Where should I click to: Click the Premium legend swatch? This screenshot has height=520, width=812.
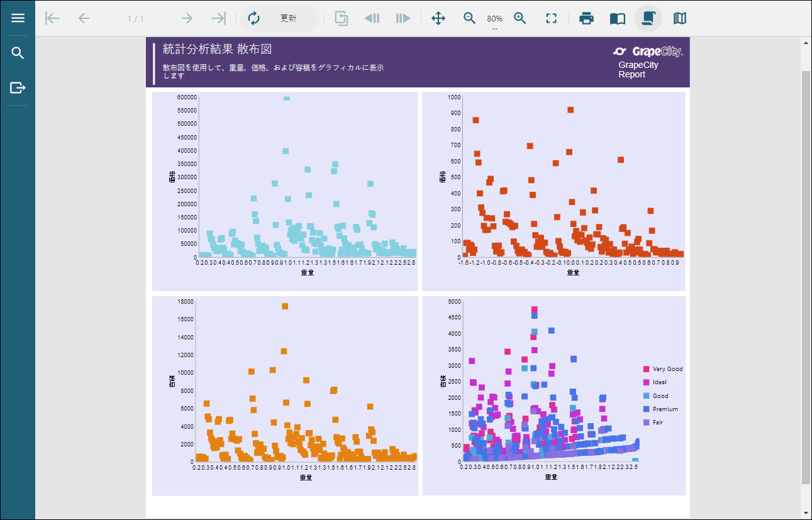(646, 409)
